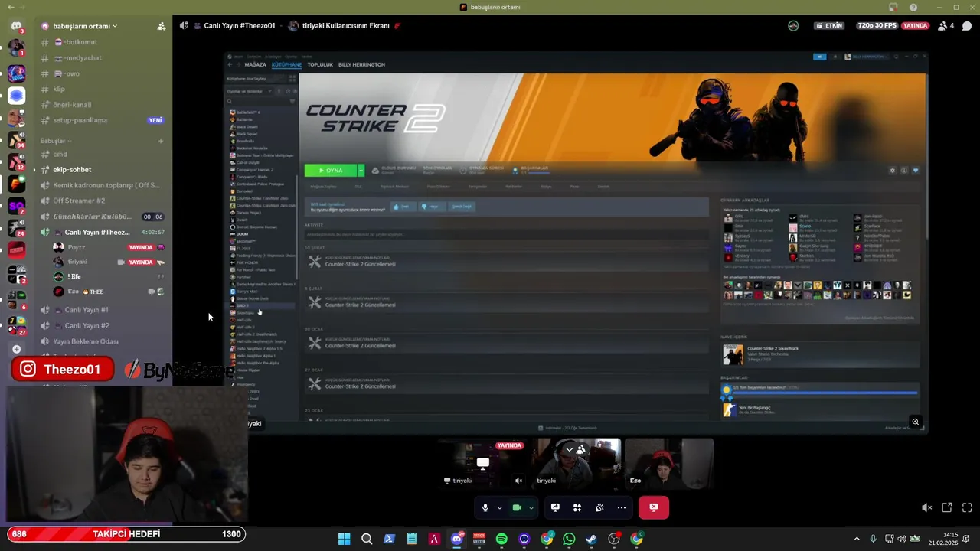980x551 pixels.
Task: Open the arrow next to the OYNA button
Action: click(x=361, y=170)
